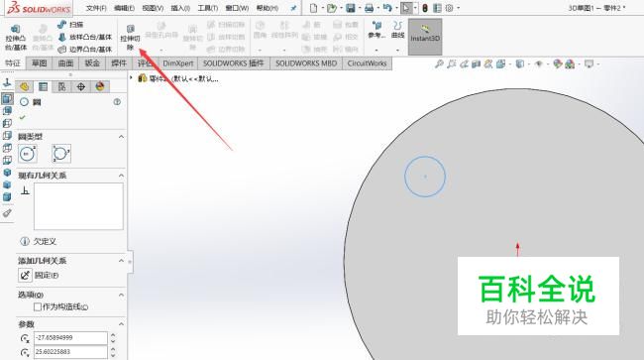Open the View (视图) menu
This screenshot has height=360, width=644.
point(153,8)
